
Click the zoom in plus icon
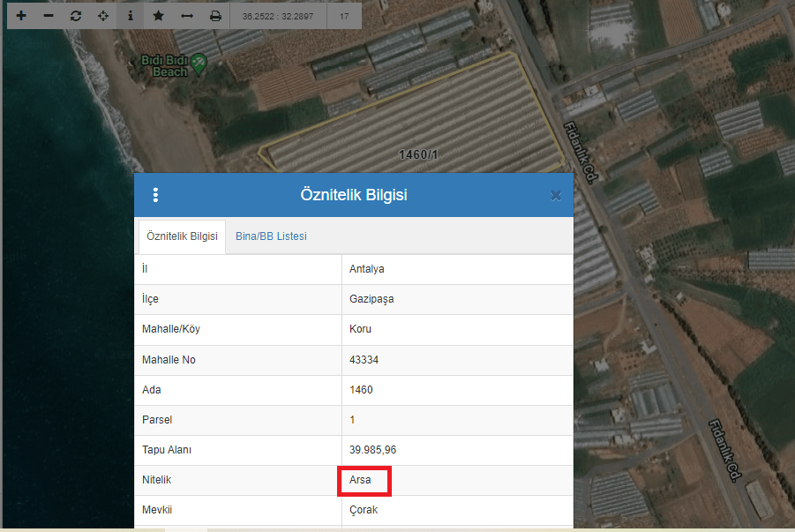(21, 16)
